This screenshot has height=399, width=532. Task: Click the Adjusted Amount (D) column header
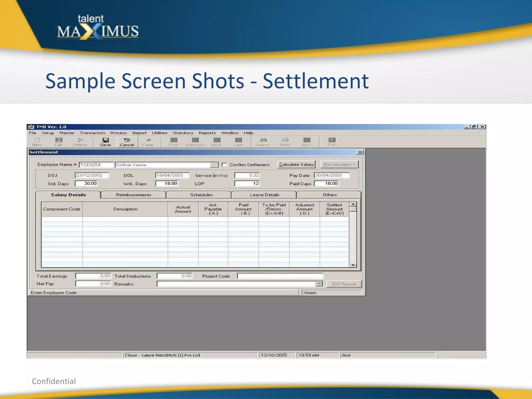304,209
